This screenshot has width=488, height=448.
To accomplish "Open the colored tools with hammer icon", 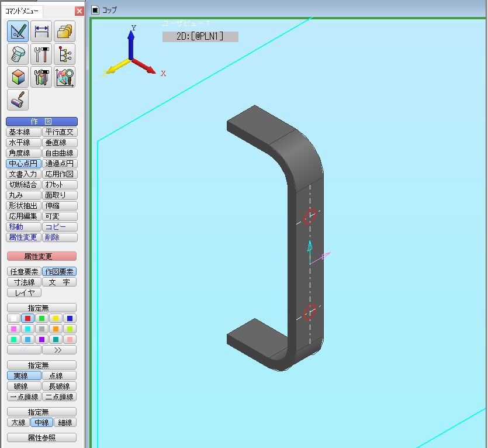I will click(41, 77).
